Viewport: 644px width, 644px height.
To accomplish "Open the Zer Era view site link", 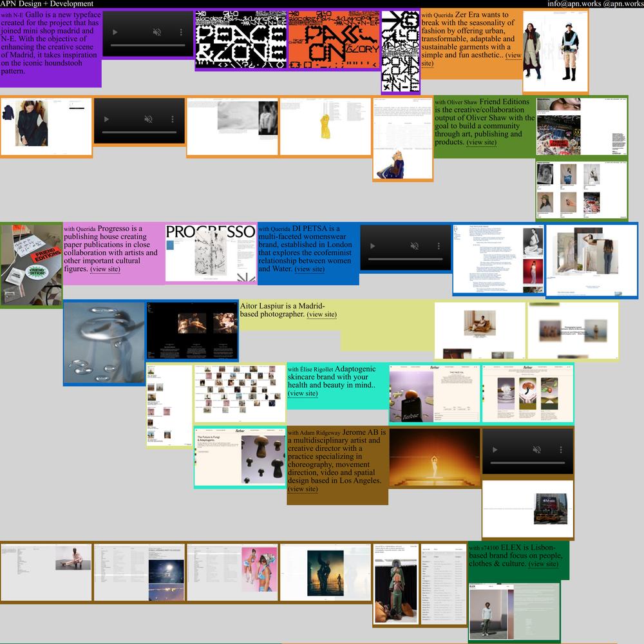I will 513,55.
